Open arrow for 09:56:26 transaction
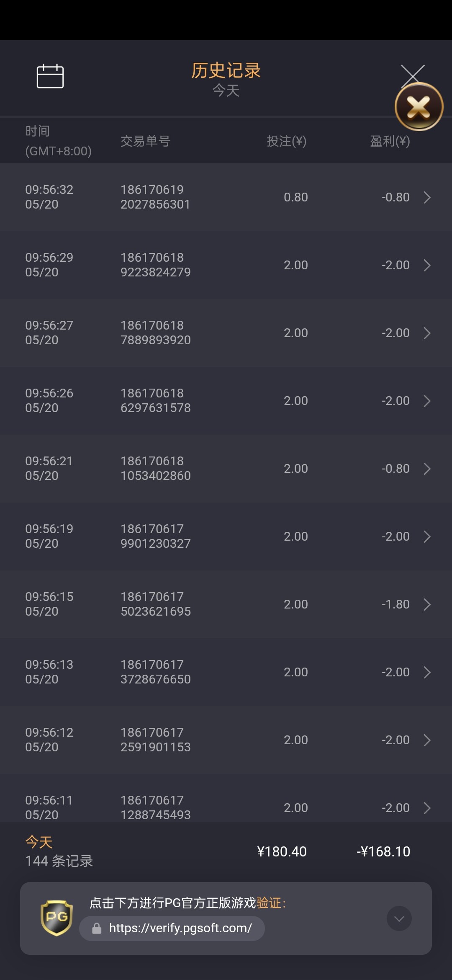Screen dimensions: 452x980 pyautogui.click(x=427, y=401)
